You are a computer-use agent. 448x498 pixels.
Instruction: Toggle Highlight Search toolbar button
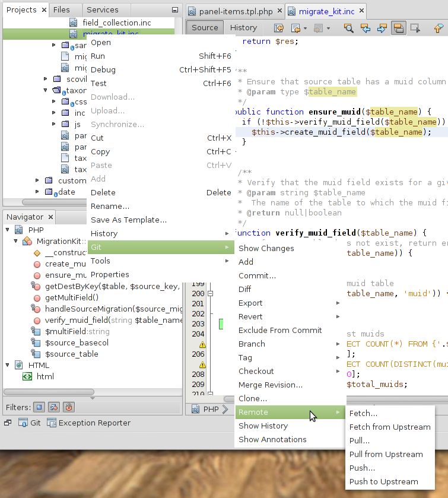[399, 28]
